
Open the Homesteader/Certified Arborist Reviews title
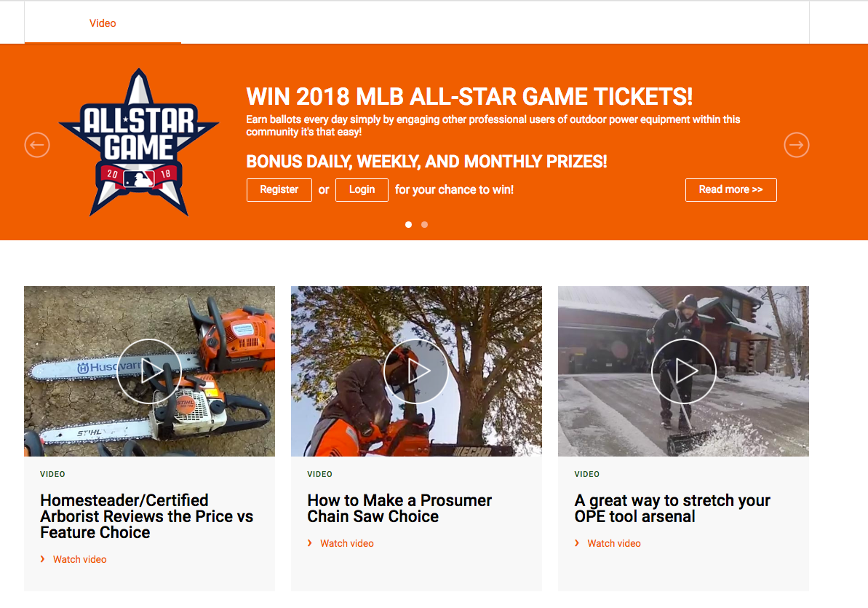[x=147, y=516]
